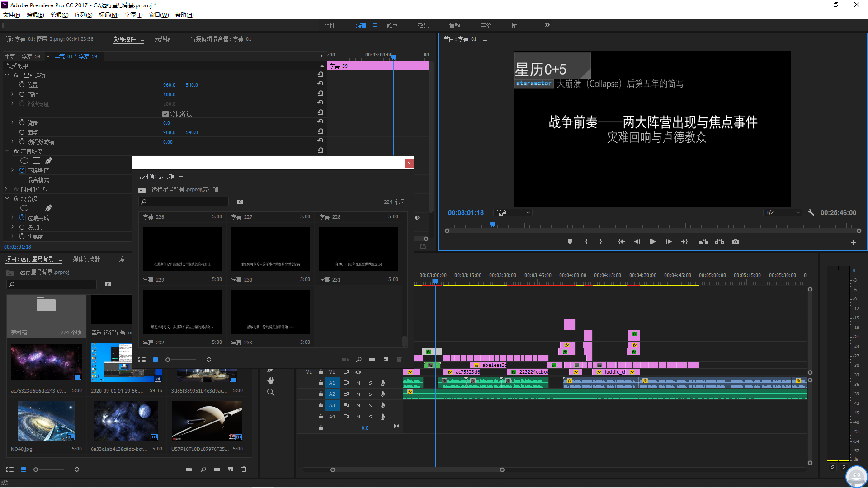Click the Lift button
The height and width of the screenshot is (488, 868).
point(703,242)
